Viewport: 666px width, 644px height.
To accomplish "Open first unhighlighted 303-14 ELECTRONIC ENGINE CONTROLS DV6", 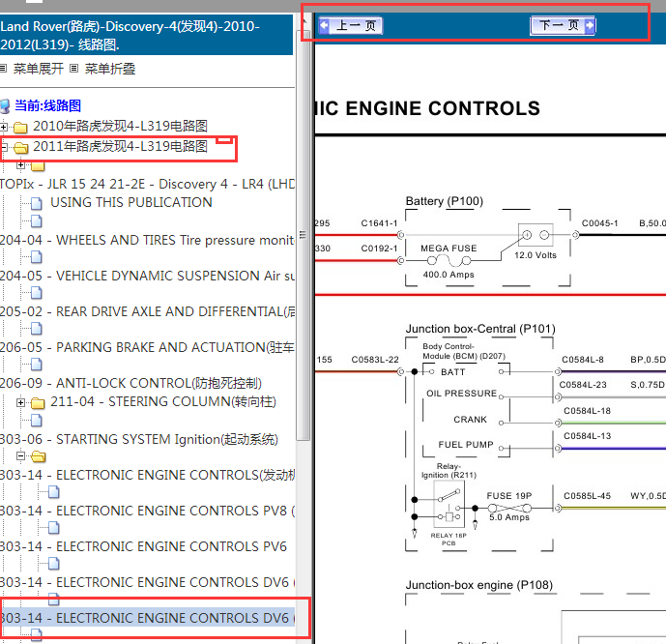I will [x=147, y=581].
